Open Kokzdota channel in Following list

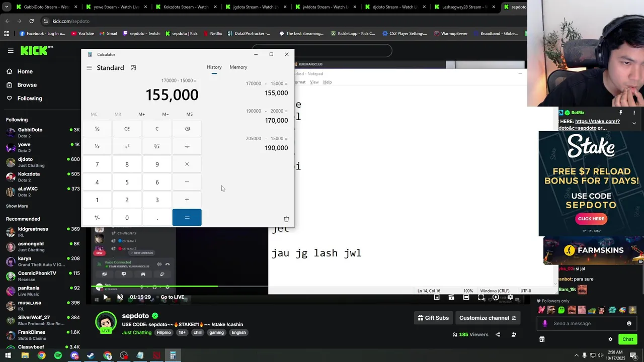point(42,177)
